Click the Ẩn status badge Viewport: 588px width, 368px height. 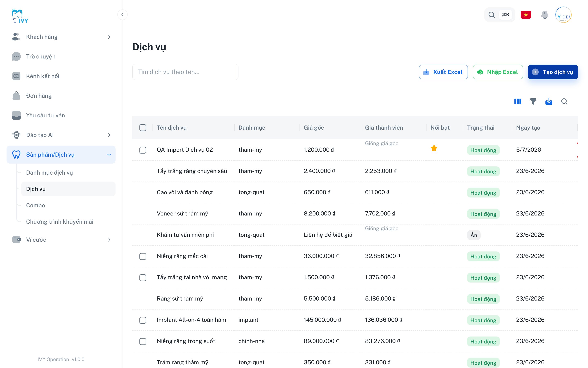click(x=473, y=235)
